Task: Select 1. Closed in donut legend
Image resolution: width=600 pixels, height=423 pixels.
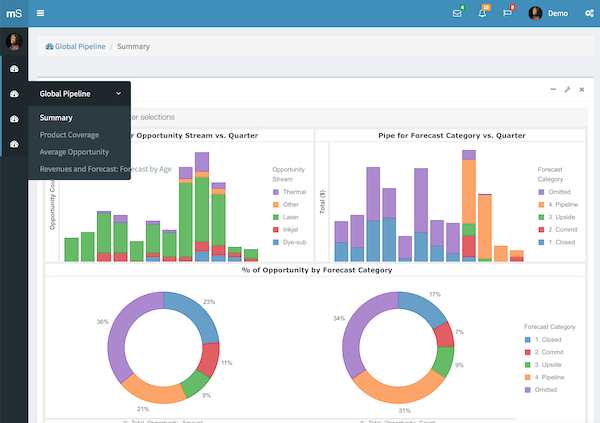Action: (x=543, y=340)
